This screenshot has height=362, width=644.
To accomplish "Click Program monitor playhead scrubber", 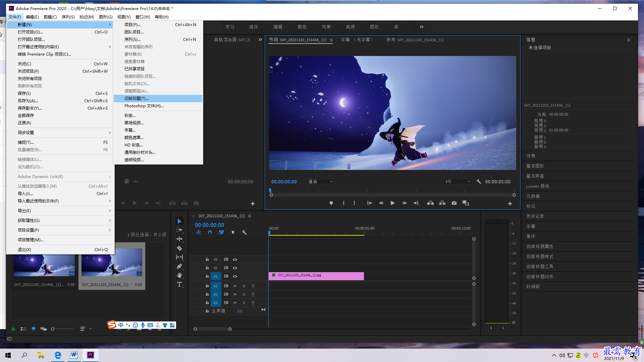I will [x=270, y=190].
